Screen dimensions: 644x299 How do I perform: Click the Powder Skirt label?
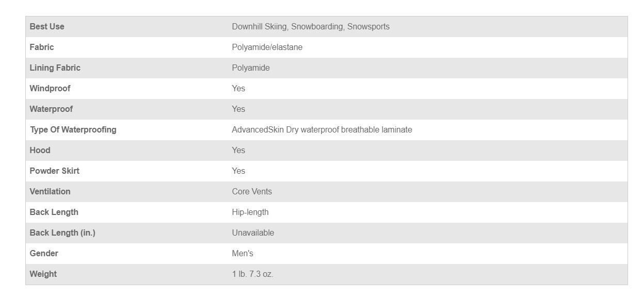coord(55,171)
